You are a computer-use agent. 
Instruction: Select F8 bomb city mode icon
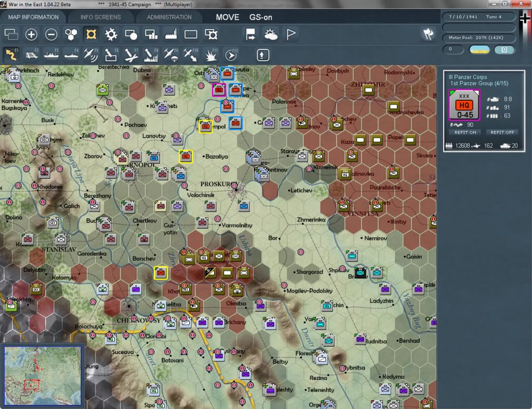[151, 55]
